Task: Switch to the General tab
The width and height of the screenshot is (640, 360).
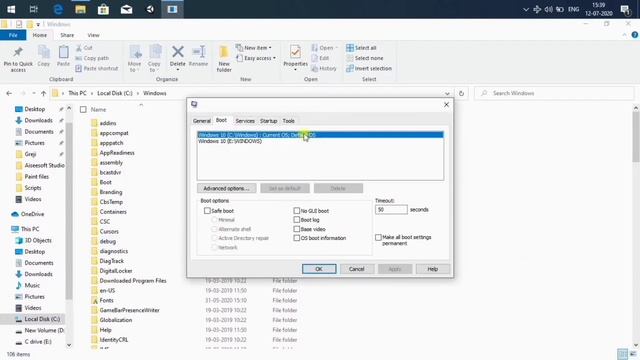Action: tap(202, 121)
